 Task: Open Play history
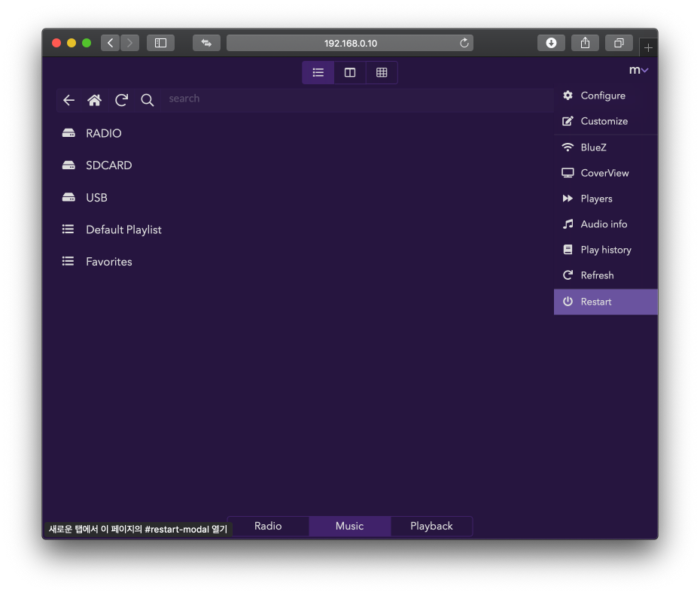pos(606,250)
